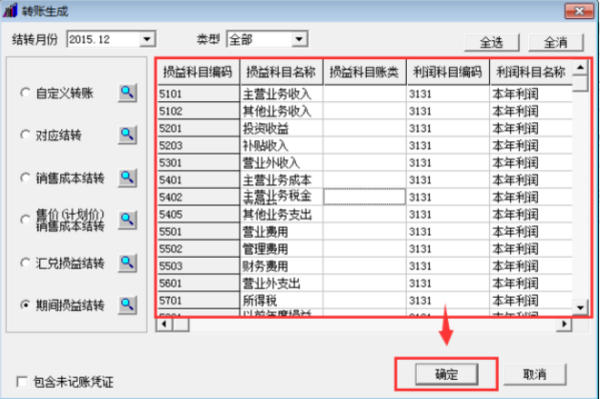Click the 损益科目账类 column header
The width and height of the screenshot is (600, 399).
tap(365, 72)
